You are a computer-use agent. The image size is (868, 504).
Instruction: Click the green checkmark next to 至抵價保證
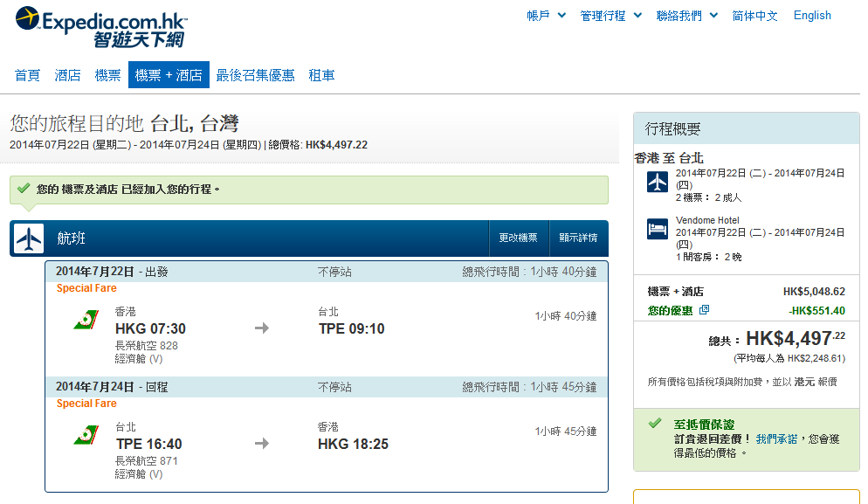click(x=654, y=424)
